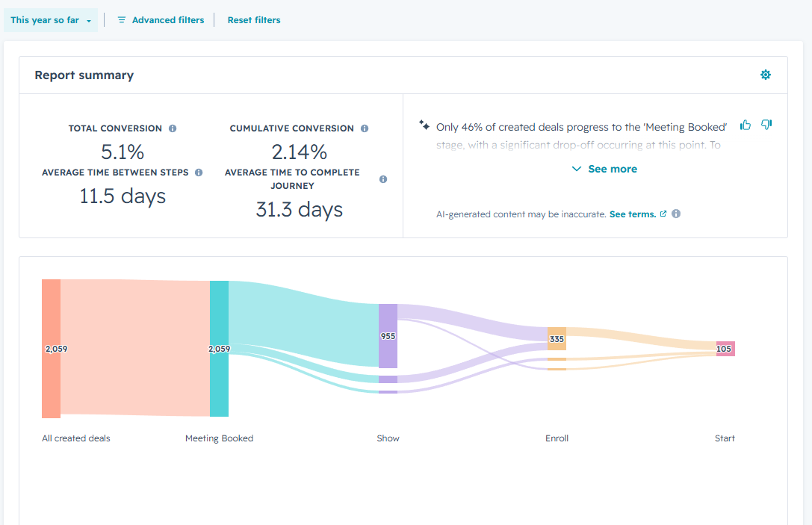Select the orange Enroll stage bar 335
The image size is (812, 525).
point(557,339)
